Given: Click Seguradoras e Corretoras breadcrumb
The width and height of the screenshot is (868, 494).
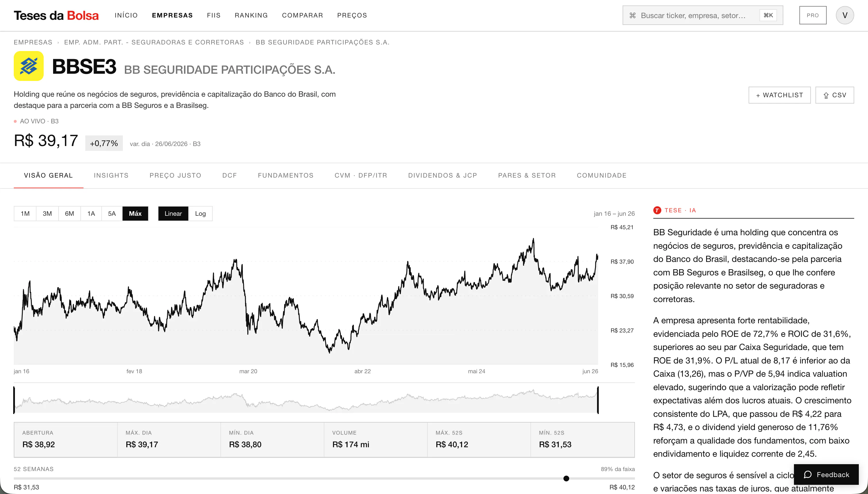Looking at the screenshot, I should [x=154, y=42].
